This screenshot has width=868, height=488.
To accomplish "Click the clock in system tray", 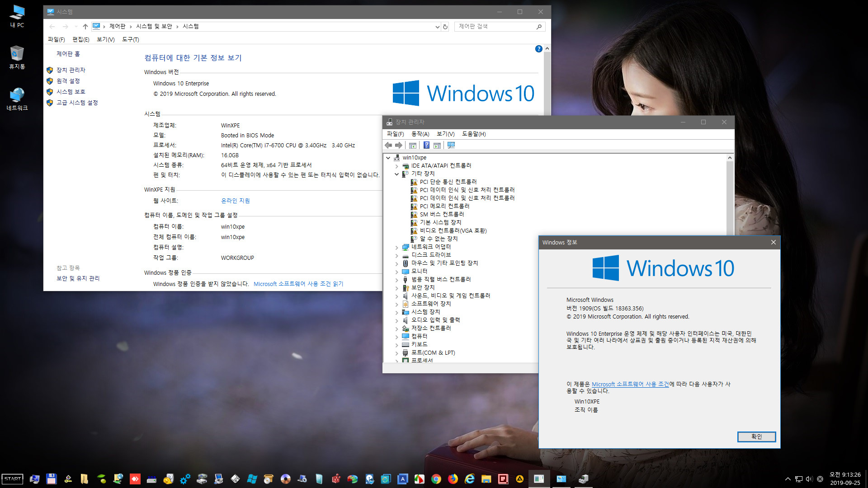I will tap(845, 479).
